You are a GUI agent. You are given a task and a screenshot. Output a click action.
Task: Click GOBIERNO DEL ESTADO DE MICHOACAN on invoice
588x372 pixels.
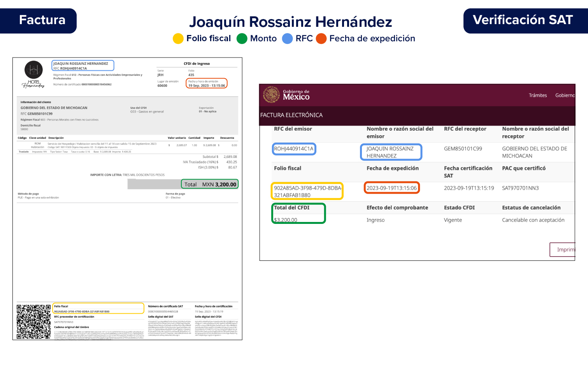(x=54, y=108)
